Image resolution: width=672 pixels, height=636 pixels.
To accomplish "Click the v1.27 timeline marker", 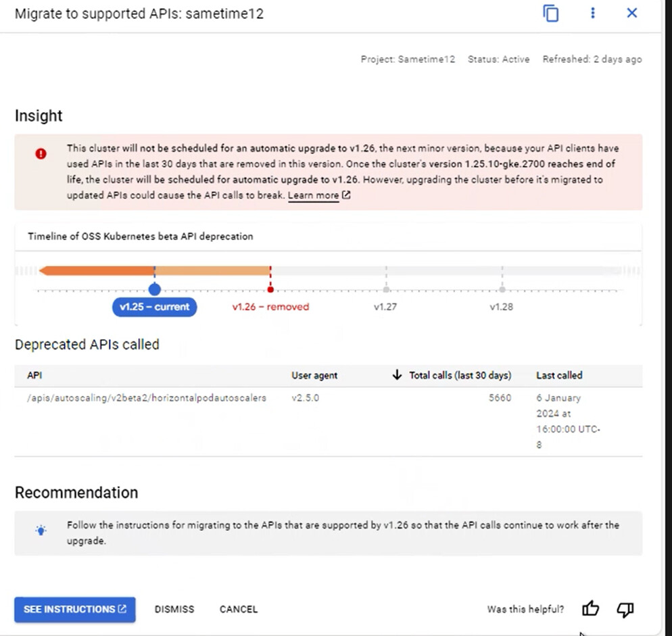I will (x=385, y=307).
